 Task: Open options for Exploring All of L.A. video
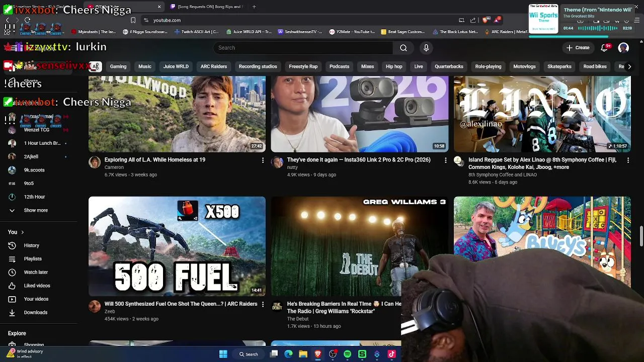[x=263, y=160]
